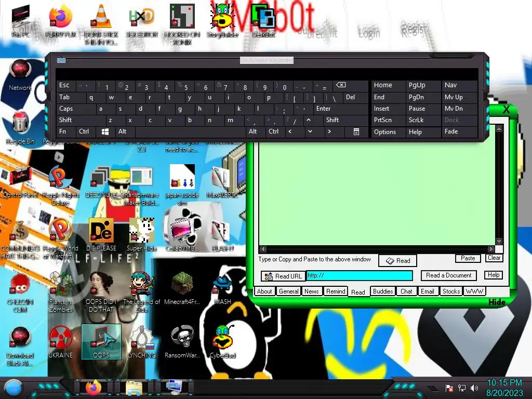Open Control Panel desktop icon
Screen dimensions: 532x399
pos(20,182)
